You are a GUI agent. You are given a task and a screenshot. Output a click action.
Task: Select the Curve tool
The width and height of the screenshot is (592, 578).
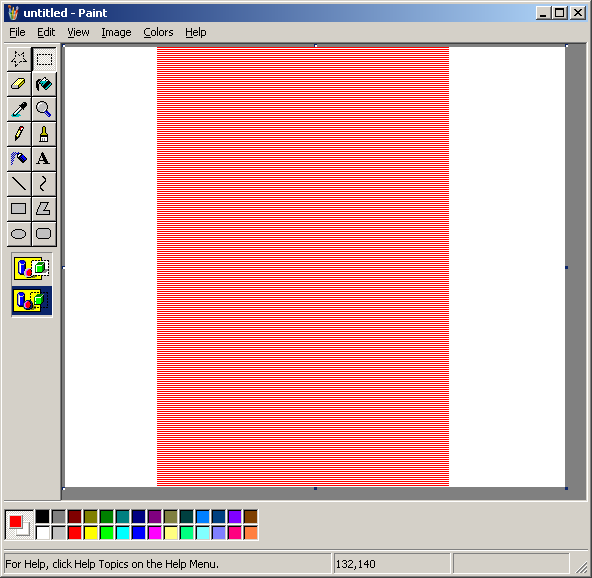tap(44, 184)
